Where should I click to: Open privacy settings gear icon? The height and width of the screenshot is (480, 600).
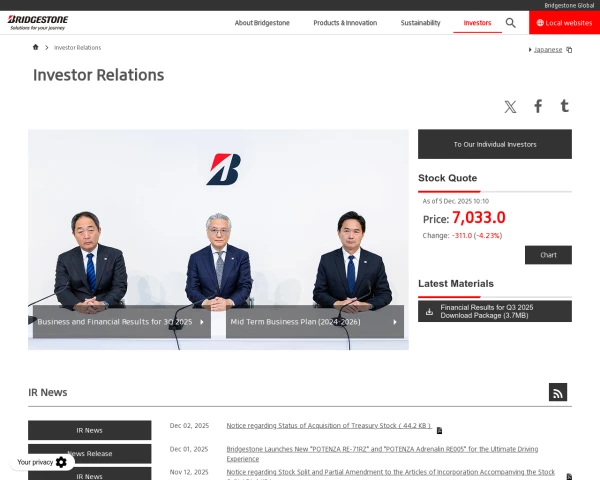[61, 462]
